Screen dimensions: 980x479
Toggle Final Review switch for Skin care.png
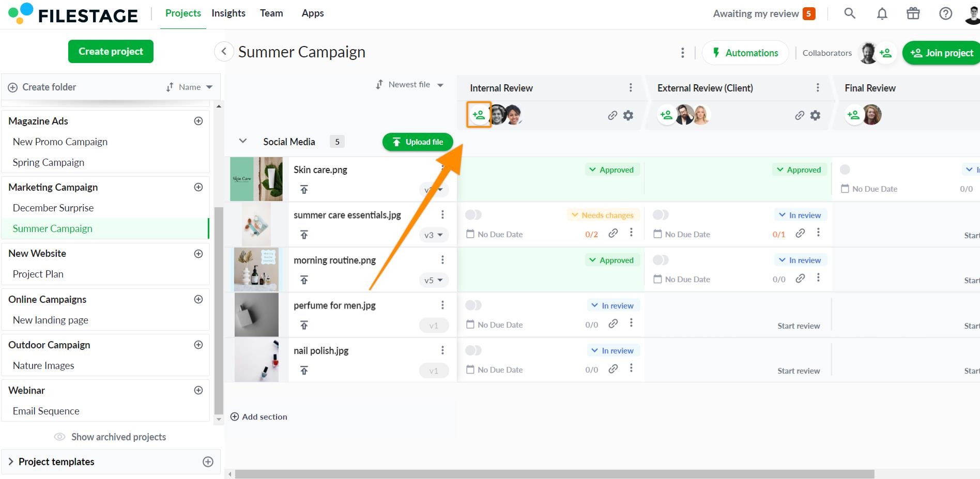[845, 169]
